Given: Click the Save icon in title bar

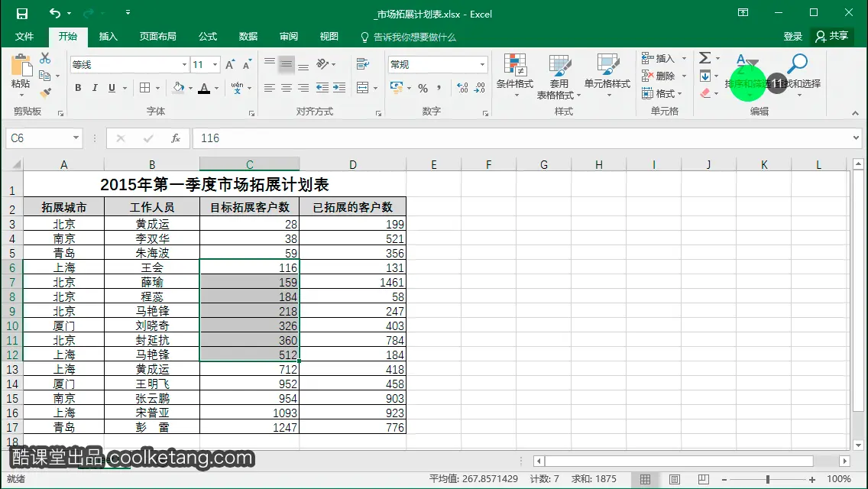Looking at the screenshot, I should pyautogui.click(x=21, y=13).
